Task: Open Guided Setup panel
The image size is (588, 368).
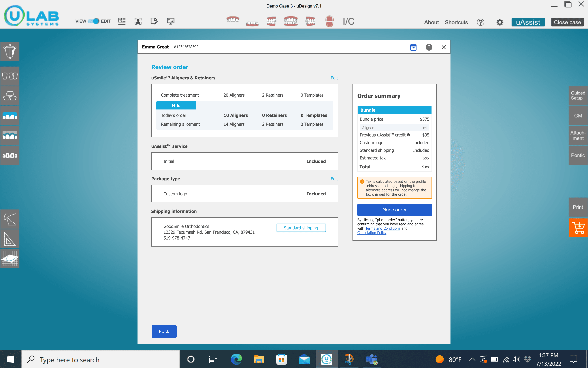Action: tap(578, 96)
